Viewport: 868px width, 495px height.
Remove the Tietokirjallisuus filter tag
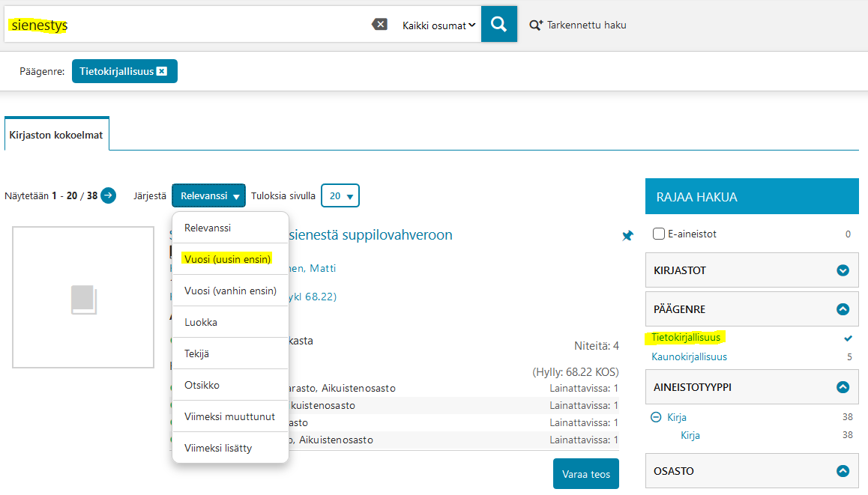162,72
